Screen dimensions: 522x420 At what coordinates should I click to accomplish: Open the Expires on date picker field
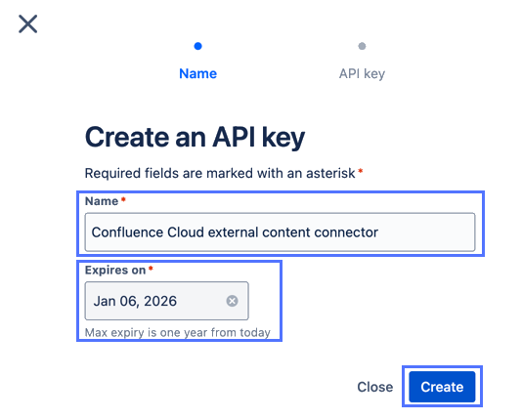166,301
